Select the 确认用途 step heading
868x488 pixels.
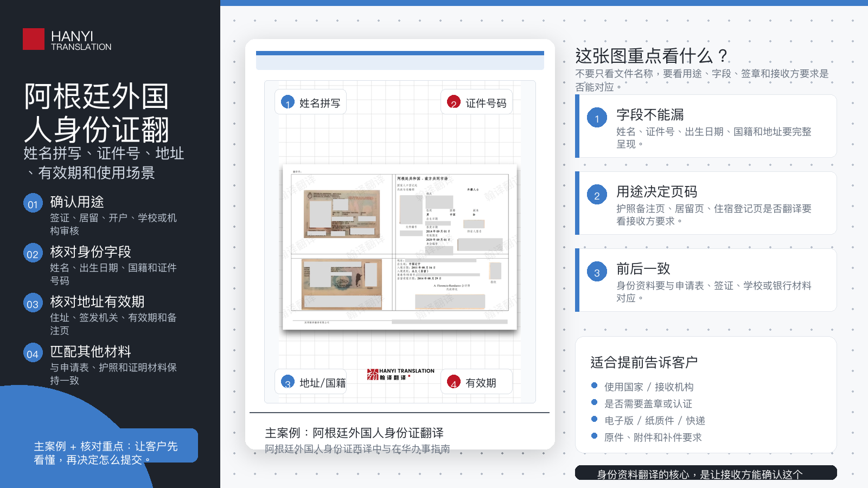(x=77, y=202)
